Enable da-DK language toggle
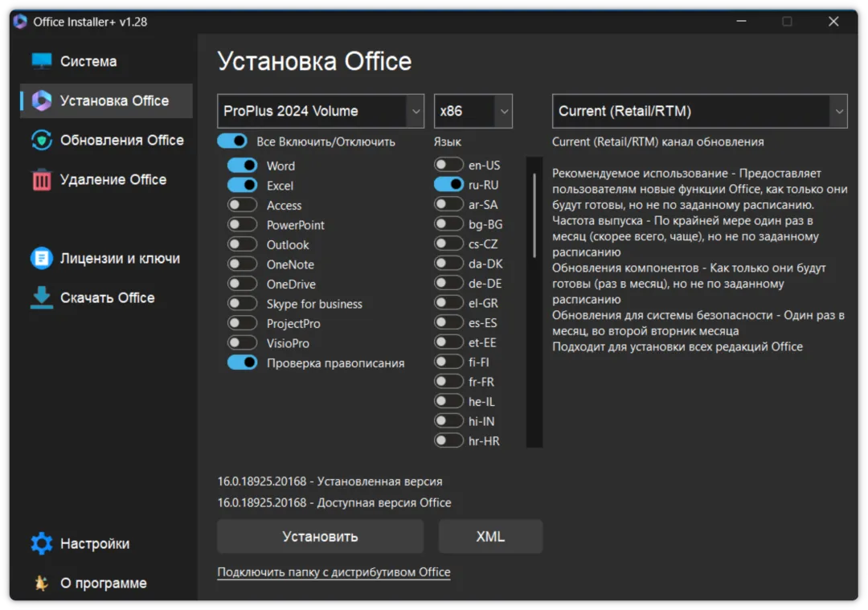 pyautogui.click(x=448, y=264)
